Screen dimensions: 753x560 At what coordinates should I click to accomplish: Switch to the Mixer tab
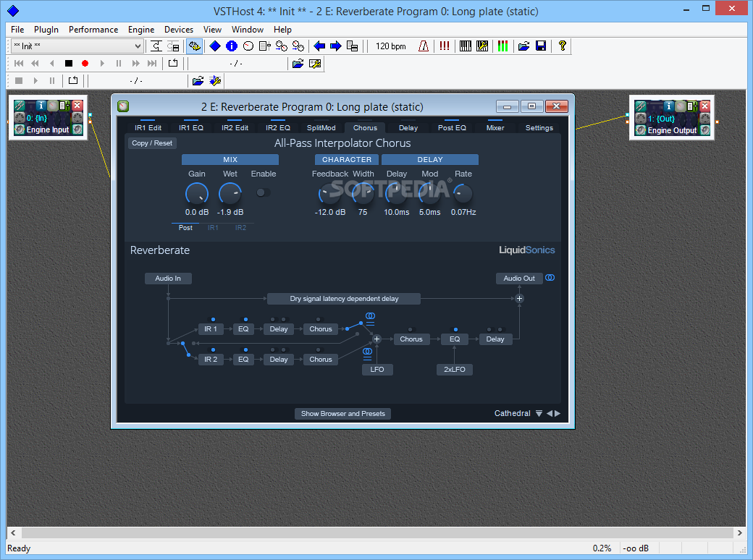pyautogui.click(x=495, y=127)
